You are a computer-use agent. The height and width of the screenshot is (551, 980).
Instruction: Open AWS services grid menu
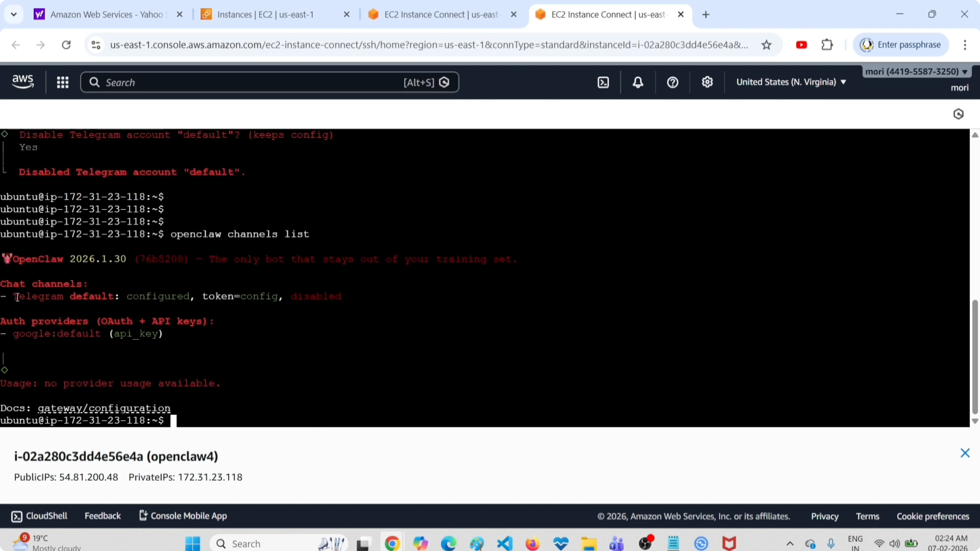[62, 82]
